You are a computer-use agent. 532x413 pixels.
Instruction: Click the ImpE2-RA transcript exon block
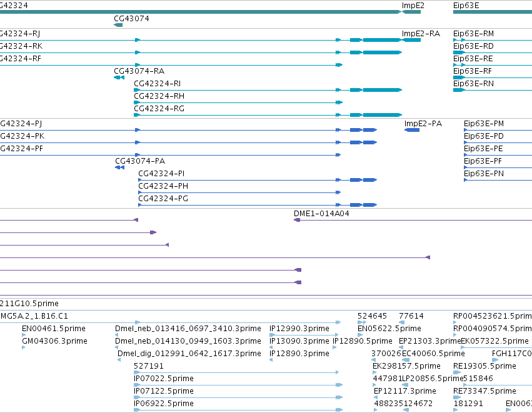tap(411, 40)
